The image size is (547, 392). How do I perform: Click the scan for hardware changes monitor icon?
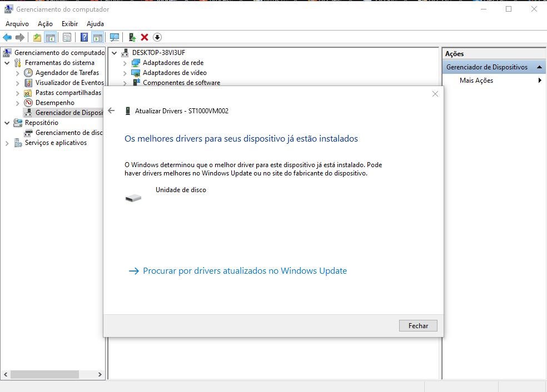coord(115,37)
